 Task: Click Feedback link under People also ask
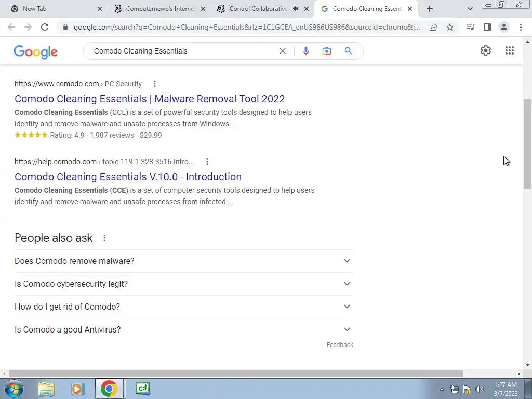tap(340, 345)
